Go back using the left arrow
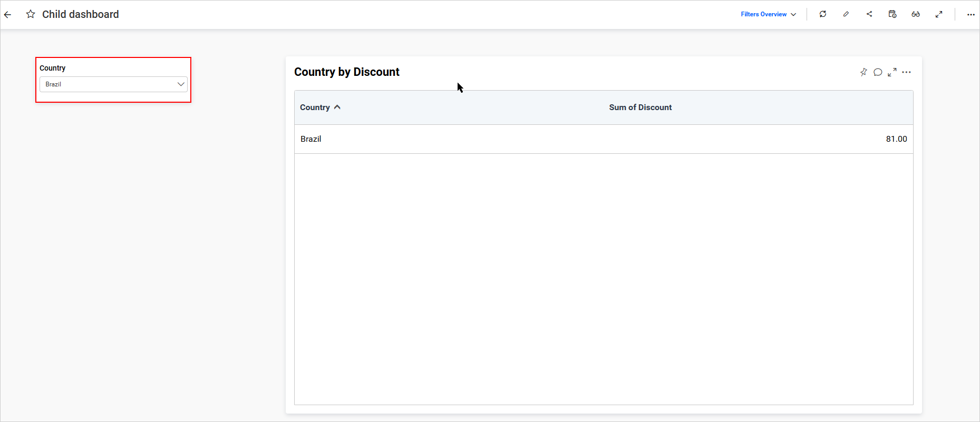Screen dimensions: 980x422 [8, 15]
